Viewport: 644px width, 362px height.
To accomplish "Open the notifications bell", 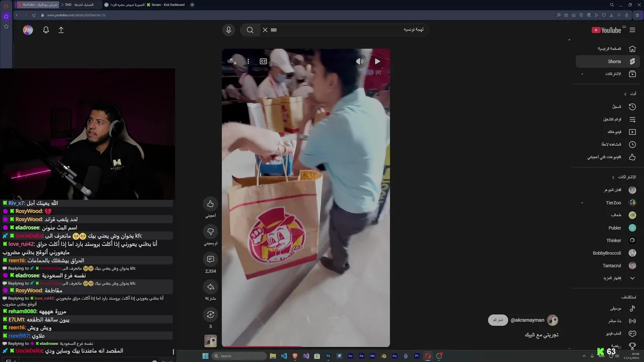I will tap(46, 30).
